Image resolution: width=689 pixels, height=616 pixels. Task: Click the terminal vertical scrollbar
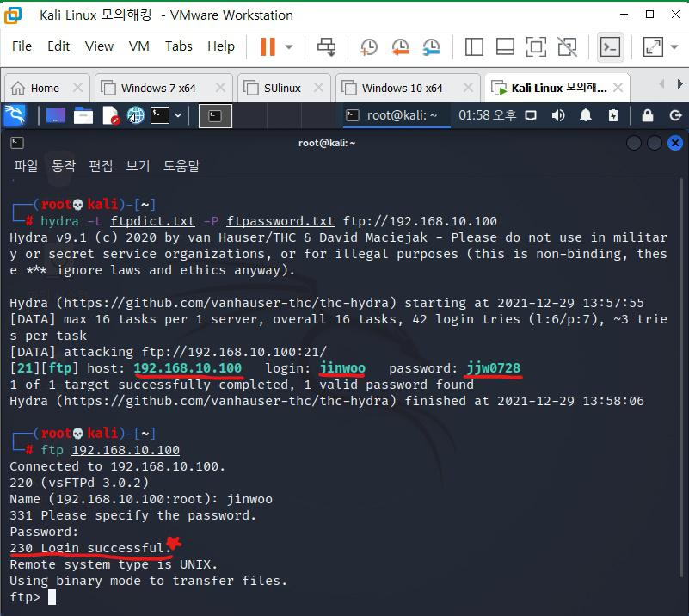coord(681,377)
